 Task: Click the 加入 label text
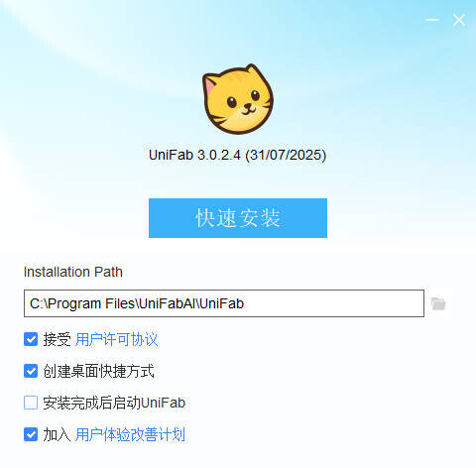[57, 434]
